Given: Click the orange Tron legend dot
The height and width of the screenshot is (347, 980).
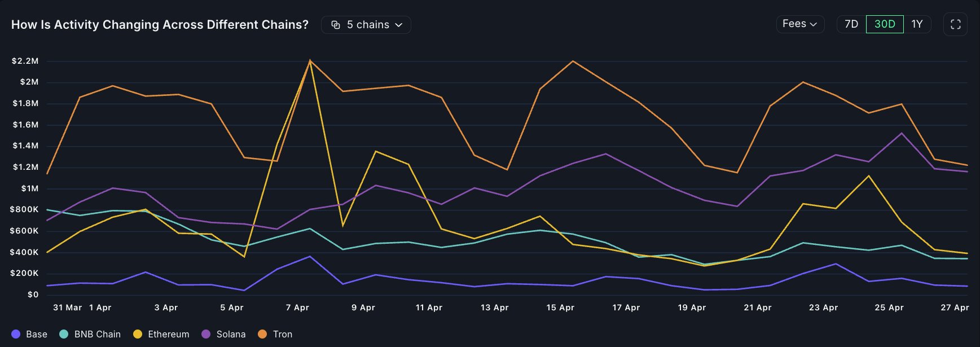Looking at the screenshot, I should point(262,334).
